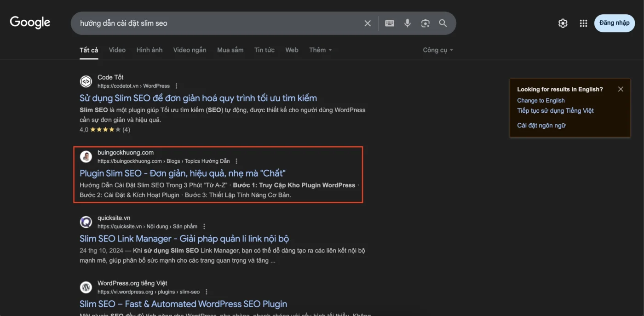
Task: Click the "Looking for results in English?" heading
Action: point(560,89)
